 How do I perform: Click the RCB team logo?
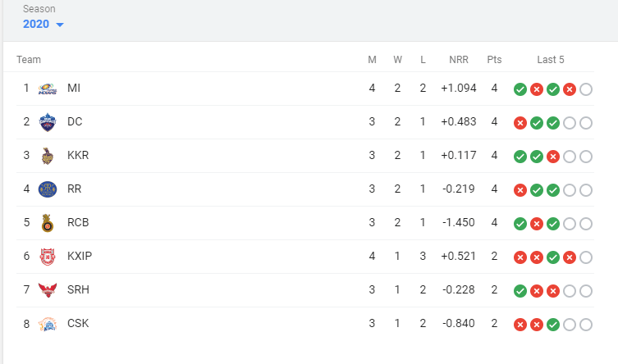click(x=48, y=223)
